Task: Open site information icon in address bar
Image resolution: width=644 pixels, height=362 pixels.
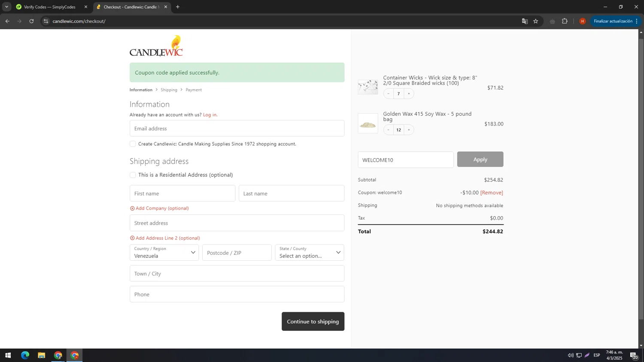Action: (x=46, y=21)
